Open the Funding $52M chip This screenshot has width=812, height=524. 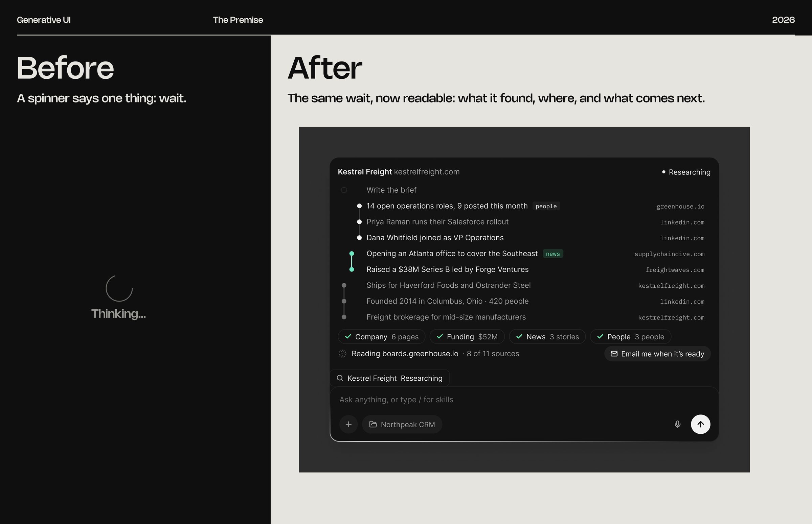pos(467,336)
